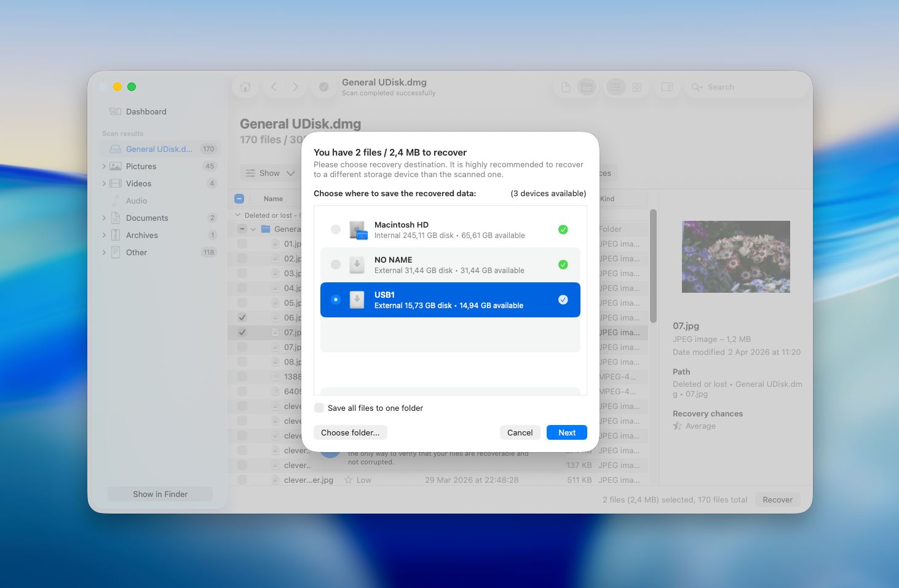
Task: Click the Choose folder... button
Action: tap(350, 432)
